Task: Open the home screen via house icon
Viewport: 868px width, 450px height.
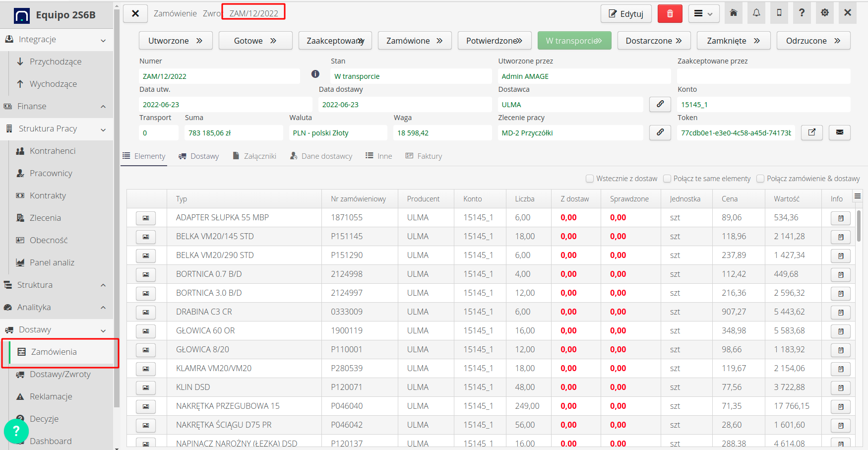Action: pos(734,13)
